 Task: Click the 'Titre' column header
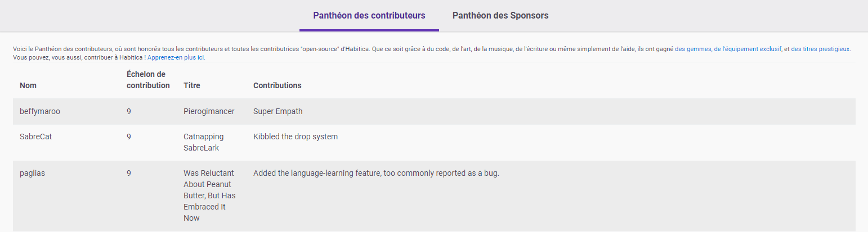192,85
